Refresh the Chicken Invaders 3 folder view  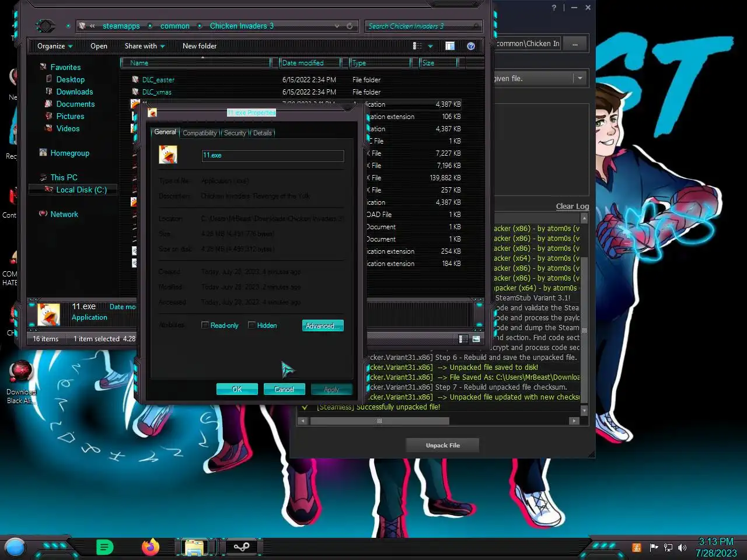350,26
